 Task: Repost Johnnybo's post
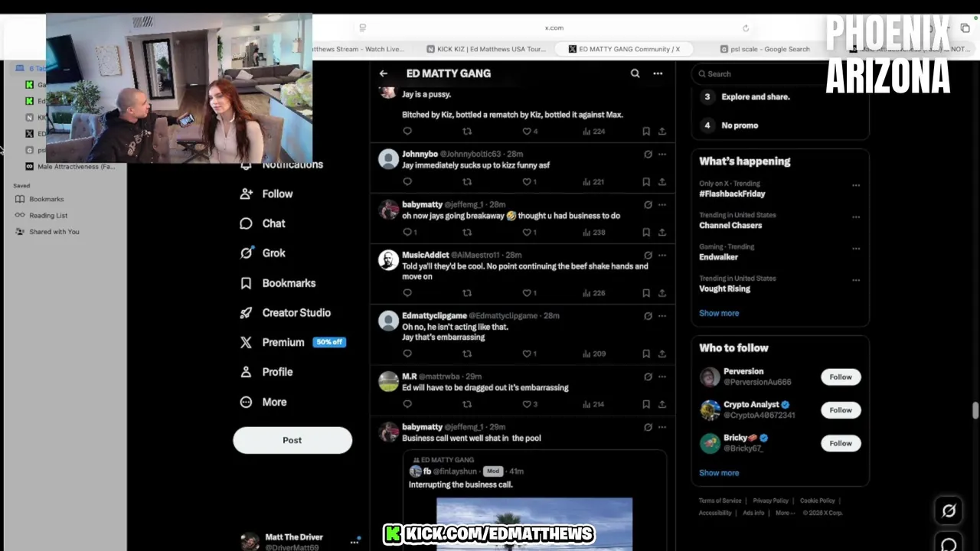(x=467, y=182)
